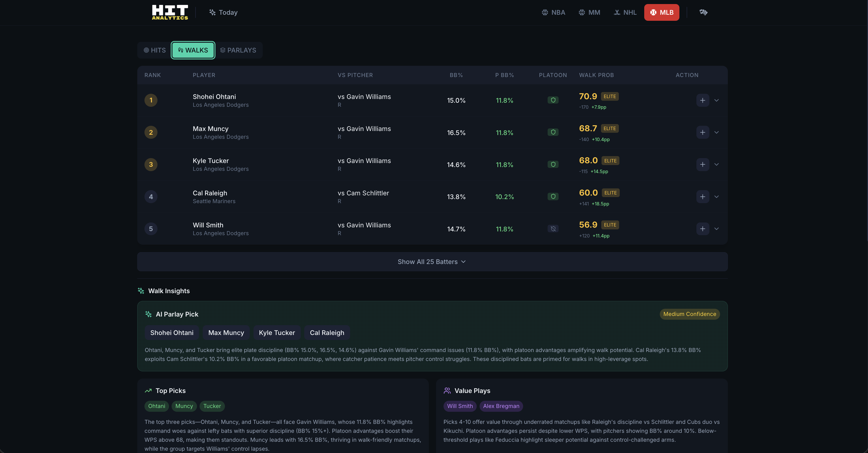
Task: Open the PARLAYS tab
Action: click(238, 50)
